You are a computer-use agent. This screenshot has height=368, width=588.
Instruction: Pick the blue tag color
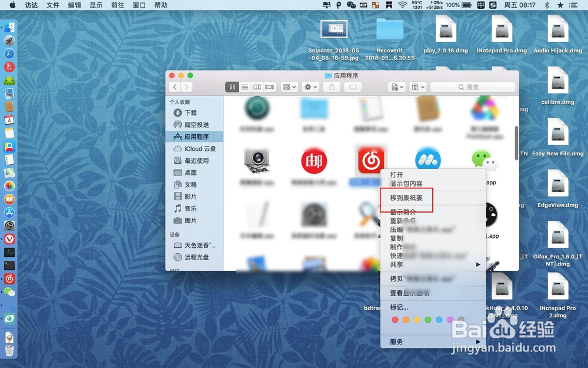tap(439, 320)
